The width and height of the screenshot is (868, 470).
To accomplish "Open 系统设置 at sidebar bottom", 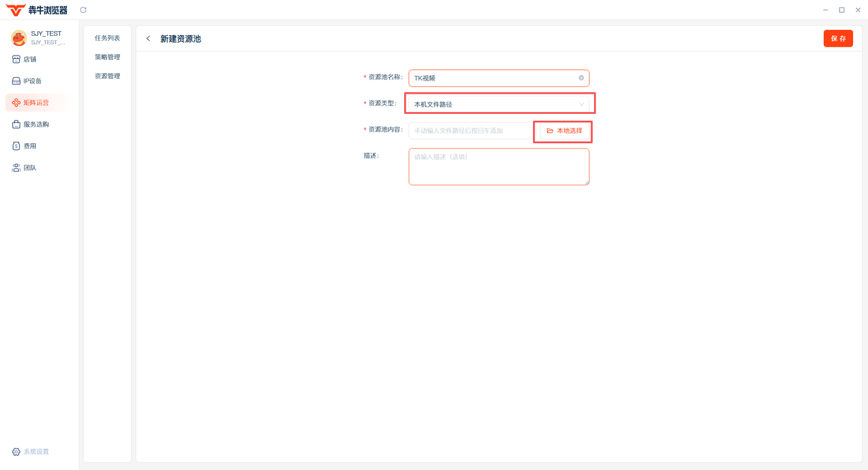I will [36, 452].
